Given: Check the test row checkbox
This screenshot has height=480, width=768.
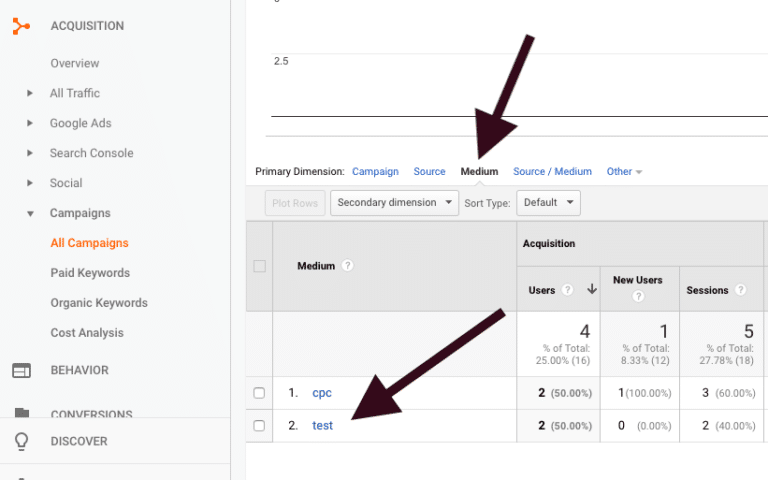Looking at the screenshot, I should tap(259, 426).
